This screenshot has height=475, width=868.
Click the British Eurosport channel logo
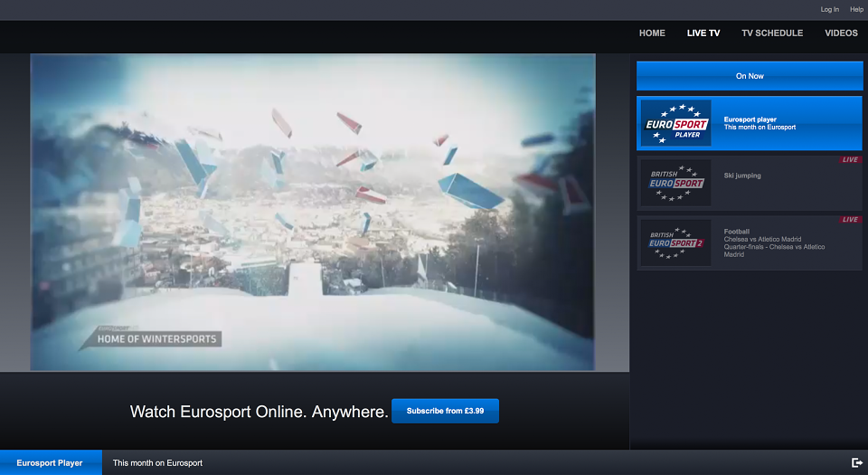(x=676, y=184)
